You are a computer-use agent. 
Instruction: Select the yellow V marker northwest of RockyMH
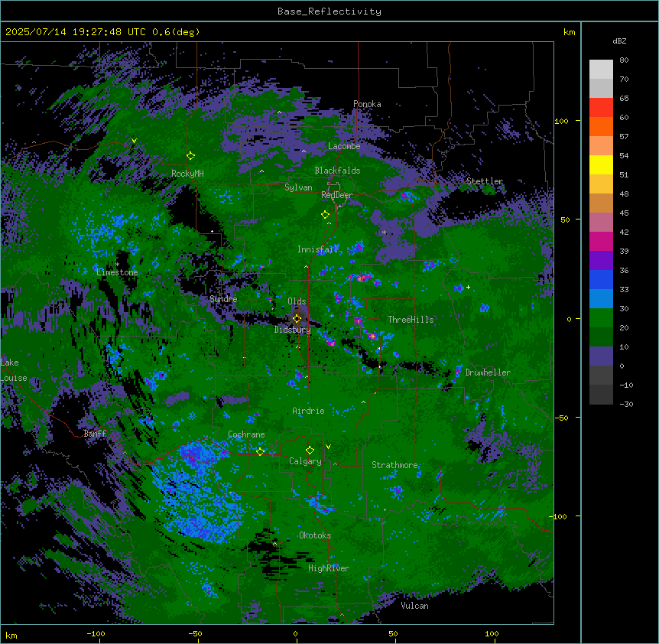pos(134,141)
